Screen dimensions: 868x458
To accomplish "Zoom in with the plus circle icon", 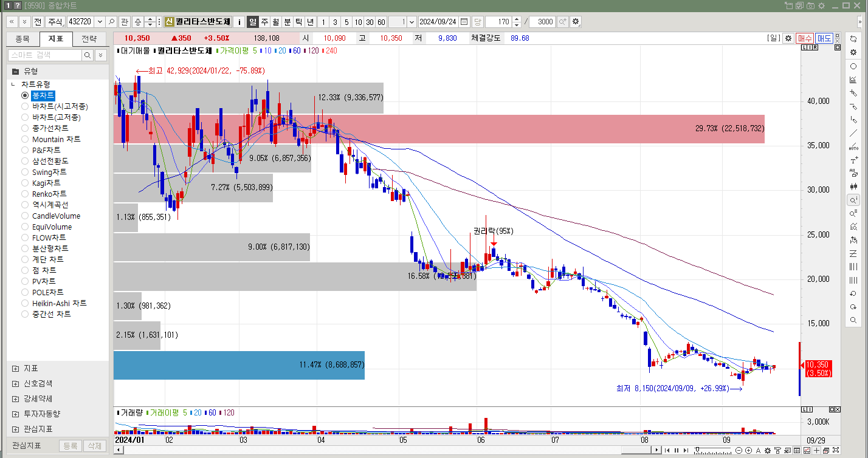I will click(748, 450).
